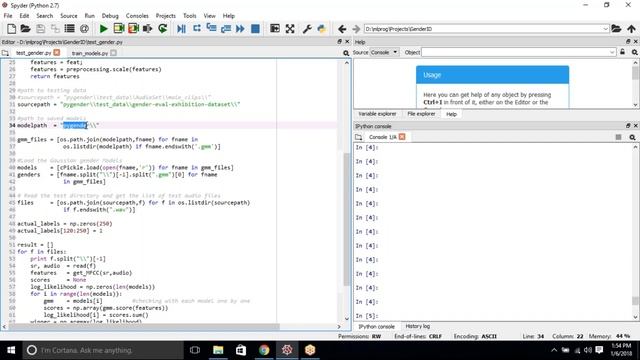Viewport: 640px width, 360px height.
Task: Open Preferences with the wrench icon
Action: point(307,29)
